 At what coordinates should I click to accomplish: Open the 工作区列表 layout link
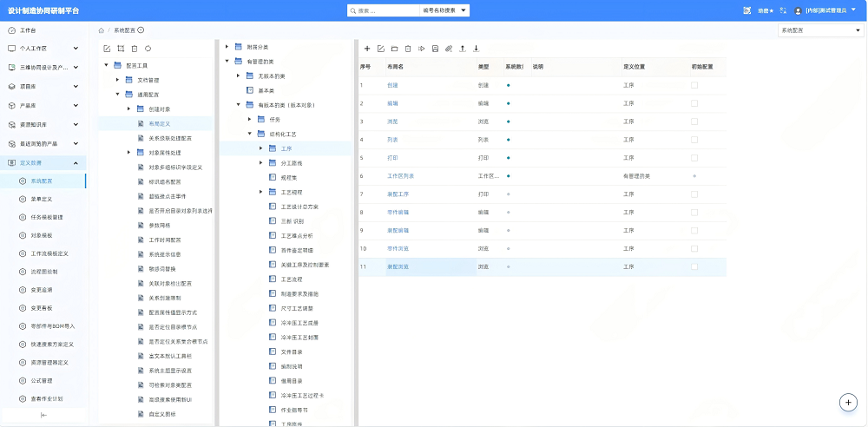[401, 176]
